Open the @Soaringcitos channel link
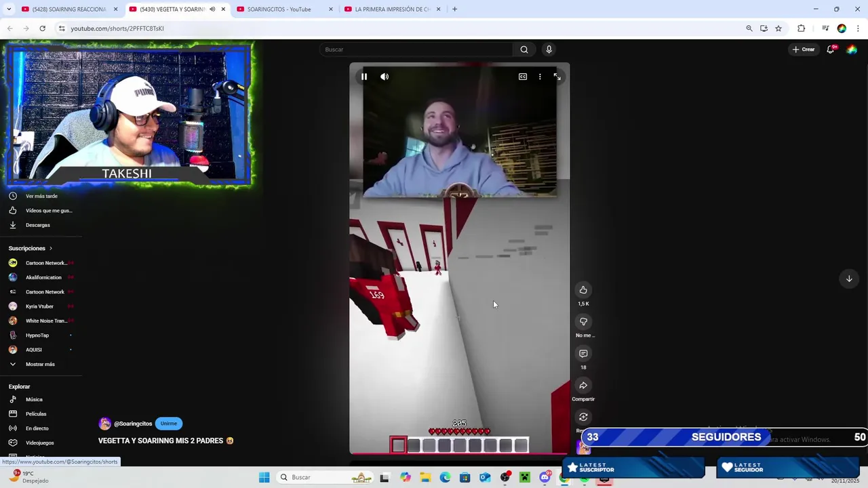The width and height of the screenshot is (868, 488). 133,424
